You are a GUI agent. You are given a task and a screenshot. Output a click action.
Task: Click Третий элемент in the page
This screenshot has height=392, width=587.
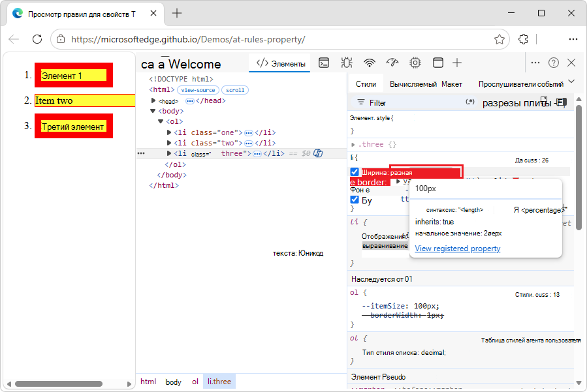pyautogui.click(x=72, y=127)
